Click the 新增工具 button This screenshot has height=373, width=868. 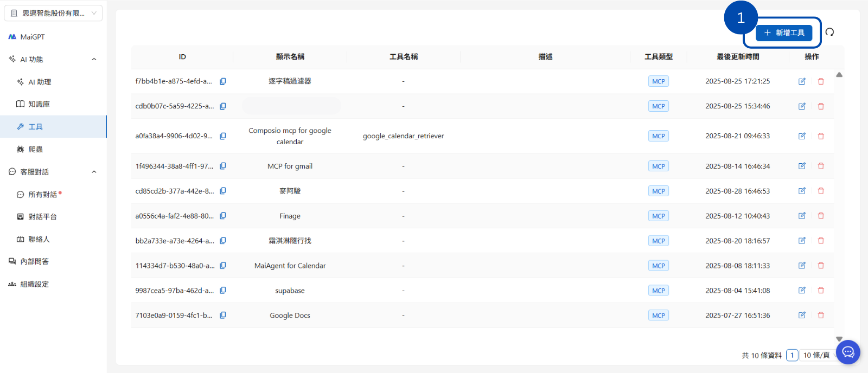tap(784, 33)
